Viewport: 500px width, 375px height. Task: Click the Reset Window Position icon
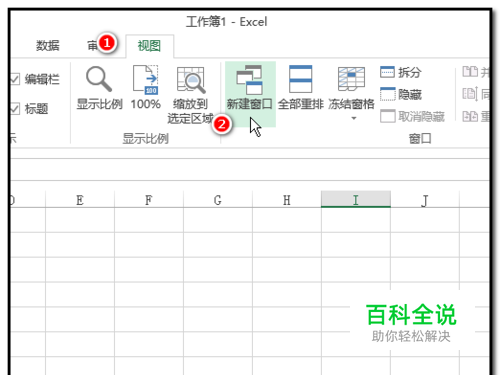tap(470, 116)
